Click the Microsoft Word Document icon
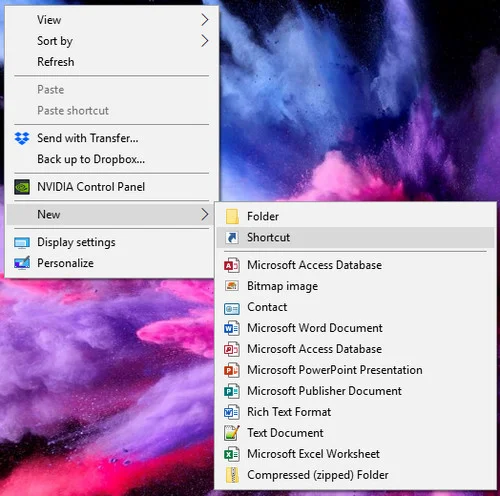The image size is (500, 496). point(232,328)
